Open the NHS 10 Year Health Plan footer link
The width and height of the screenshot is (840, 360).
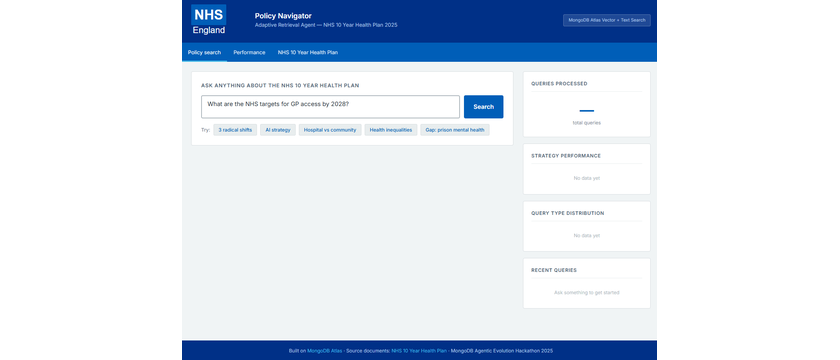(419, 351)
